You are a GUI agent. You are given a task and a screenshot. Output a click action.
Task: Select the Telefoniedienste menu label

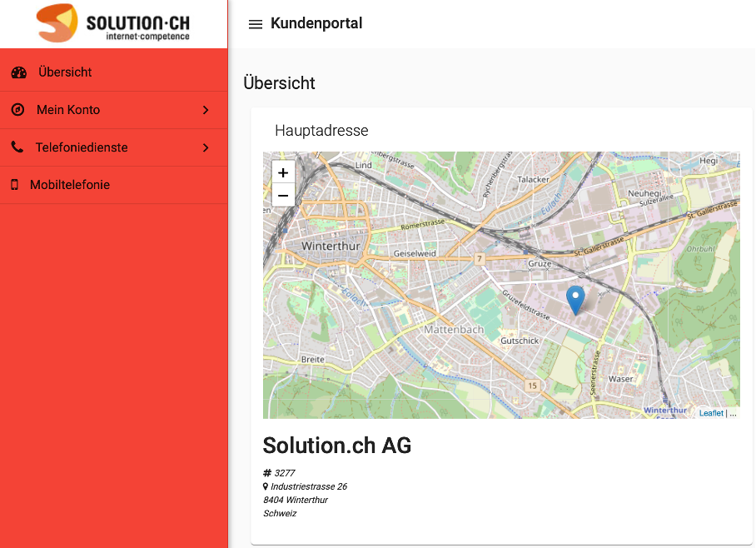[82, 147]
